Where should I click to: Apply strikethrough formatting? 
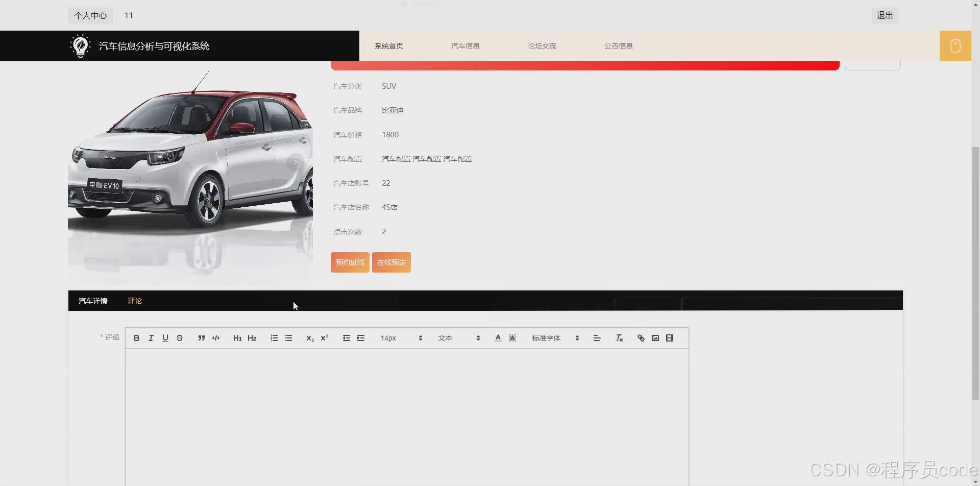click(179, 338)
